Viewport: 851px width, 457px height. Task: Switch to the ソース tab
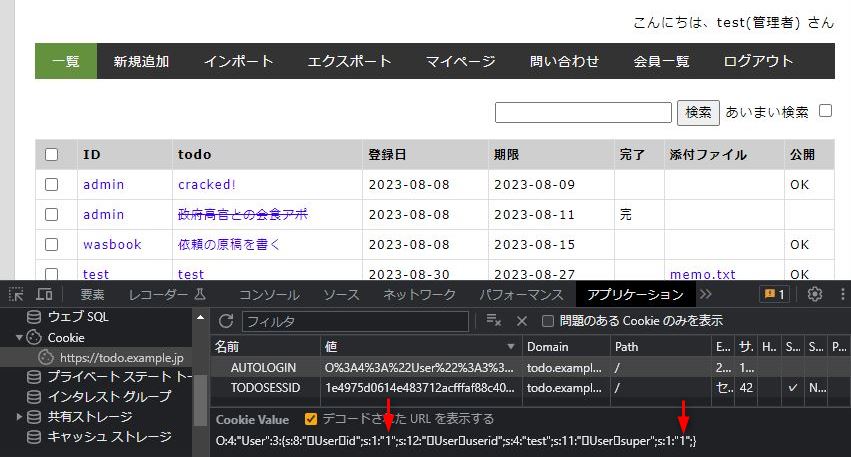[341, 295]
